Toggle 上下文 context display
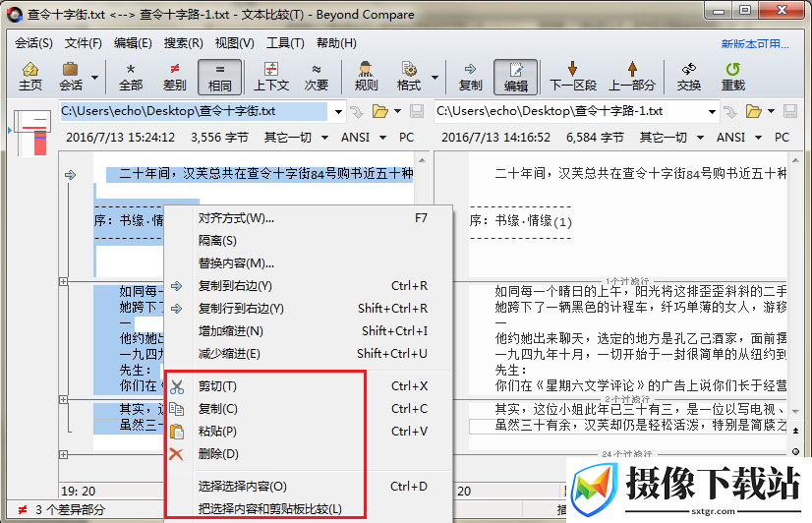Viewport: 812px width, 523px height. (271, 77)
